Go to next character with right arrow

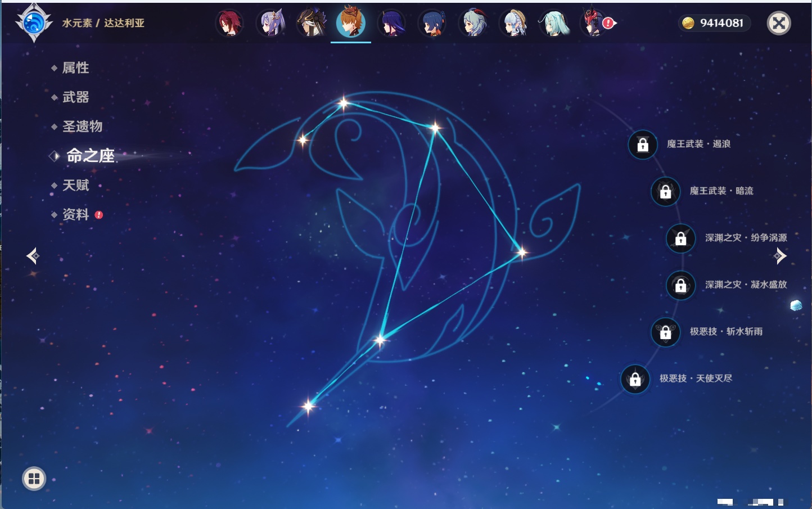coord(780,256)
